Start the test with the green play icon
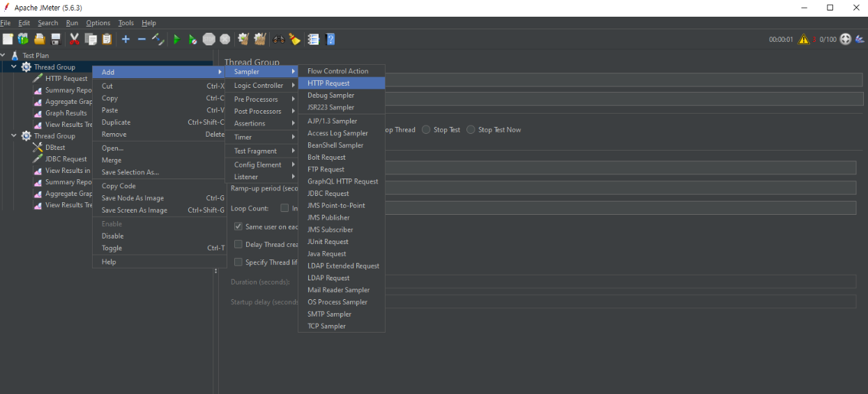 click(176, 39)
